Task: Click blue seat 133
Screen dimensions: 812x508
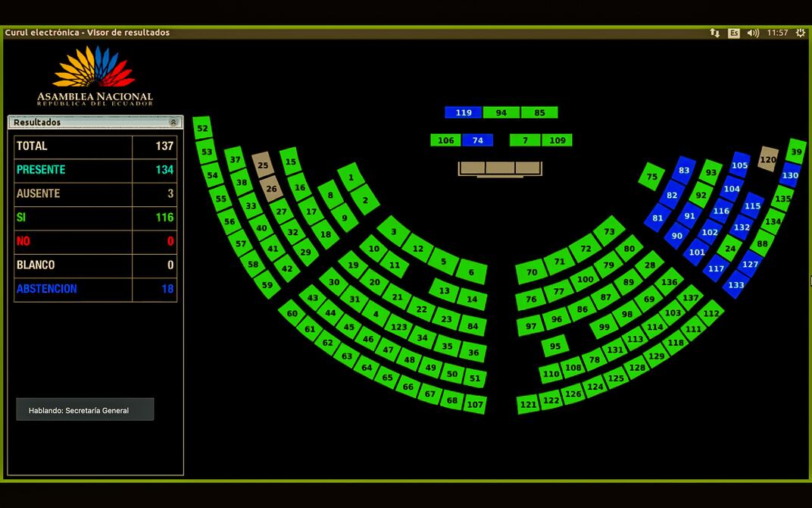Action: [x=735, y=285]
